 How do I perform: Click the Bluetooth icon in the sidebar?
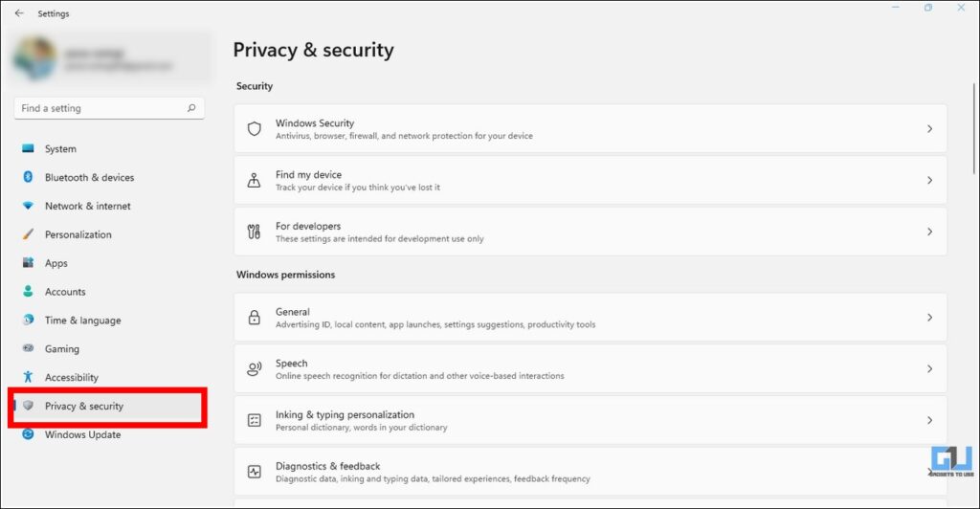pos(28,177)
